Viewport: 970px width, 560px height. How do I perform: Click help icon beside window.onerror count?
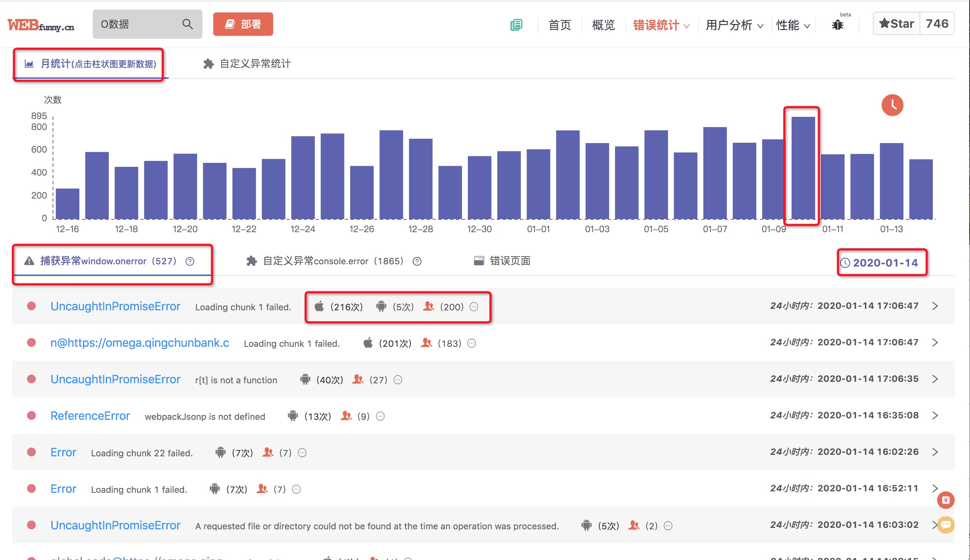tap(190, 261)
